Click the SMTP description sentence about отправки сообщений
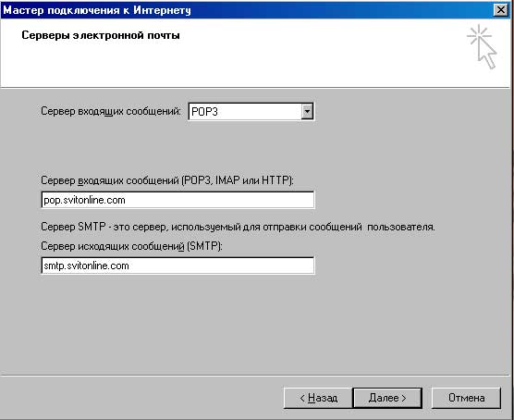514x420 pixels. pyautogui.click(x=238, y=227)
